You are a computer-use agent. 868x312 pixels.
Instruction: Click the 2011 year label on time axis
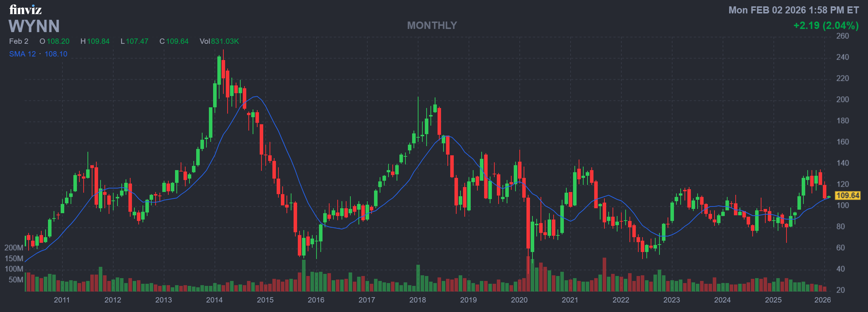(62, 300)
